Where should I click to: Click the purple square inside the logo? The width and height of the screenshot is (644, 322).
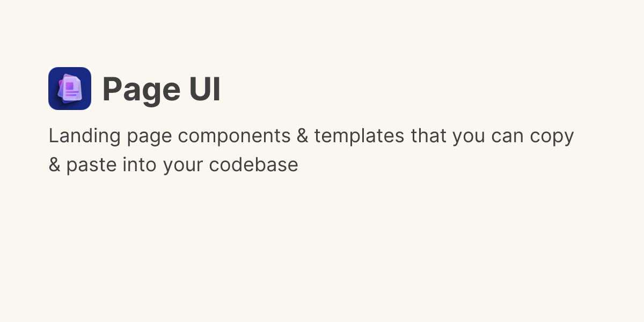[x=69, y=86]
